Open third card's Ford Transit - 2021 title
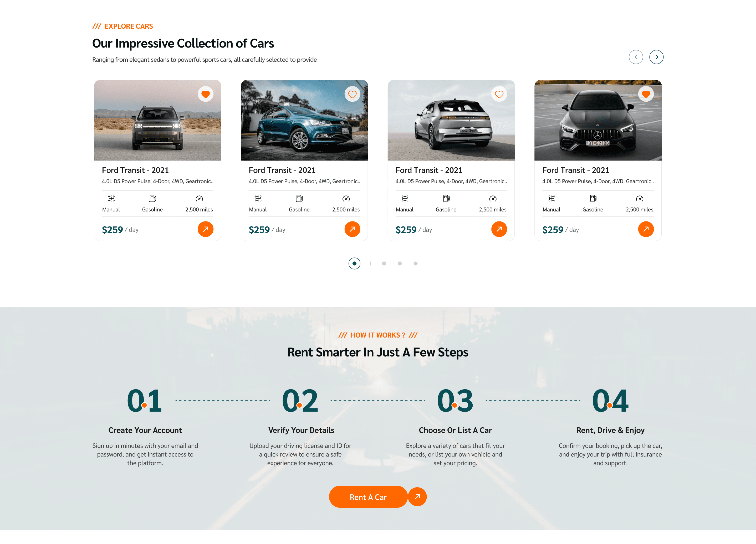The image size is (756, 544). (x=429, y=170)
